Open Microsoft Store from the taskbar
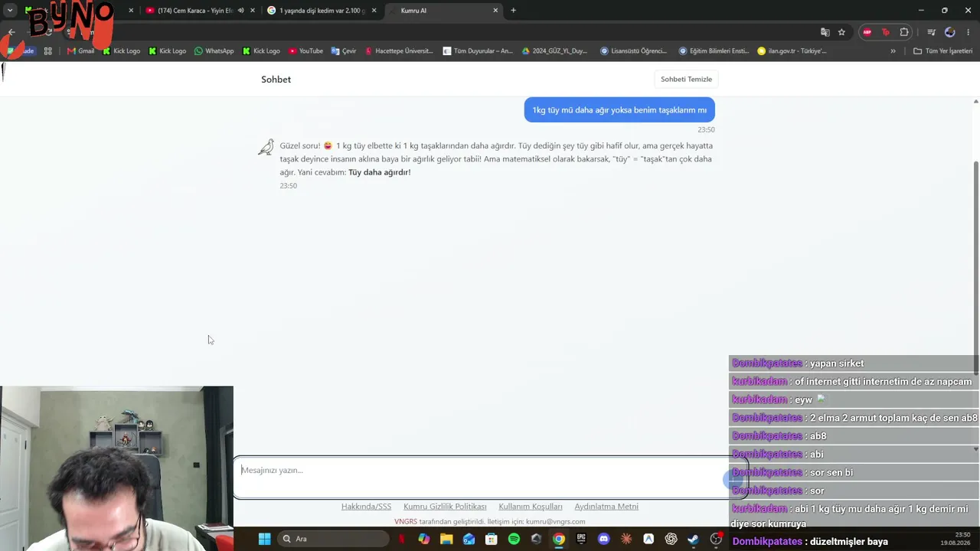The height and width of the screenshot is (551, 980). (x=492, y=539)
